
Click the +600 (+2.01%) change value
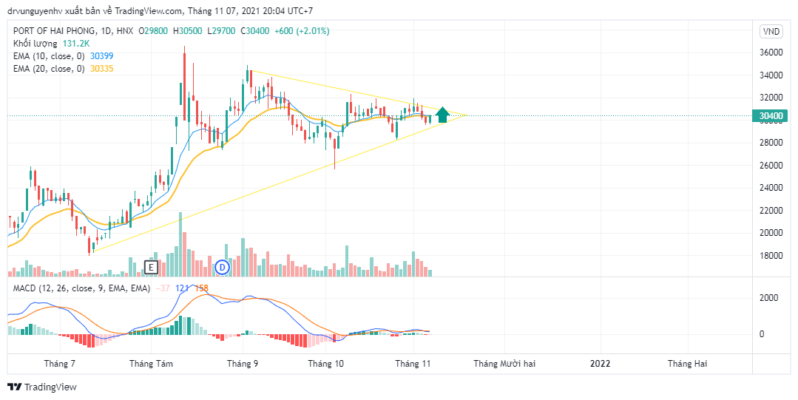pos(302,31)
